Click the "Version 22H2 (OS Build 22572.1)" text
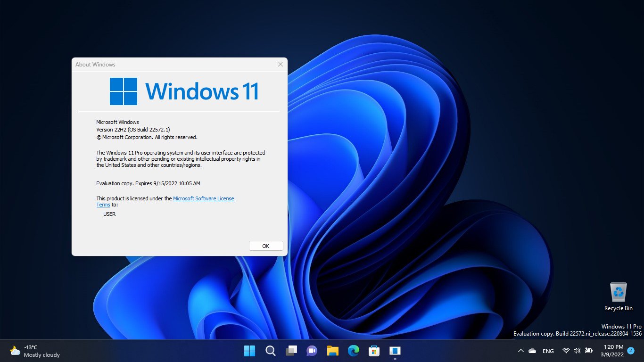 [133, 130]
